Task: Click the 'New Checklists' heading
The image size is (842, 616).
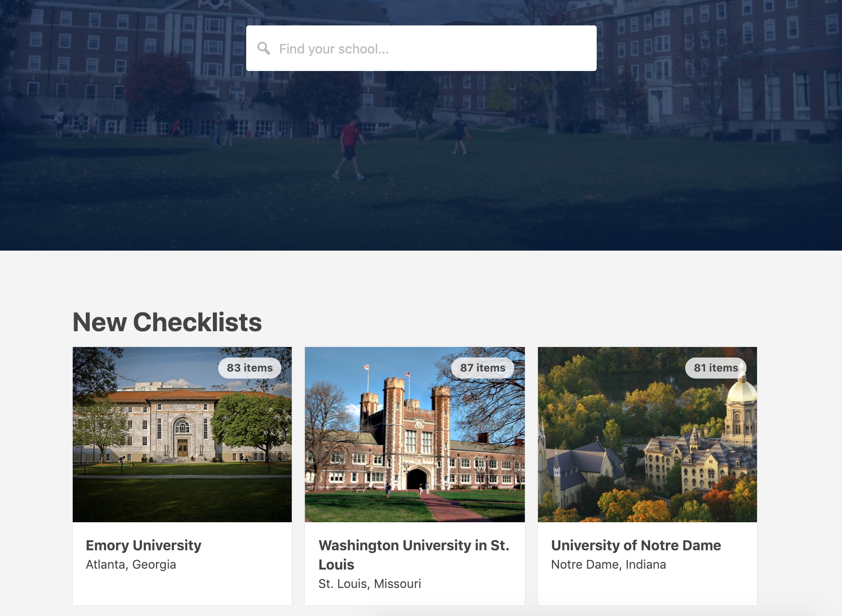Action: [167, 322]
